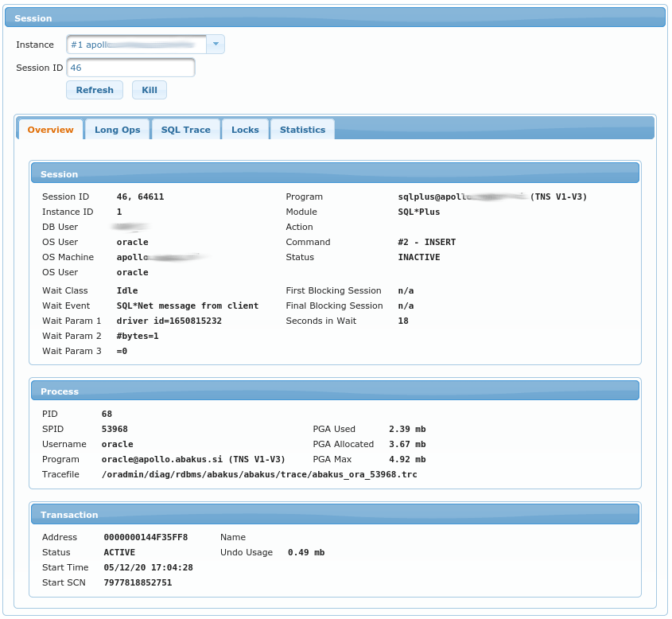Select the OS Machine value apollo

pyautogui.click(x=162, y=257)
